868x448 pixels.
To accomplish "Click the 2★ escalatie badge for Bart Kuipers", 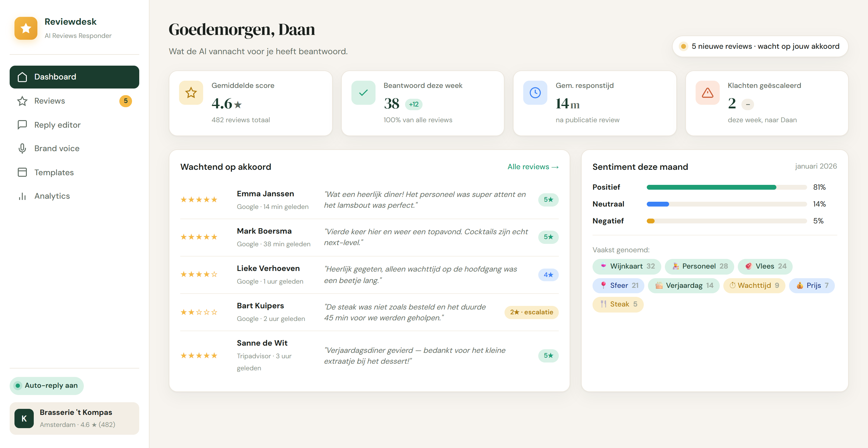I will (531, 312).
